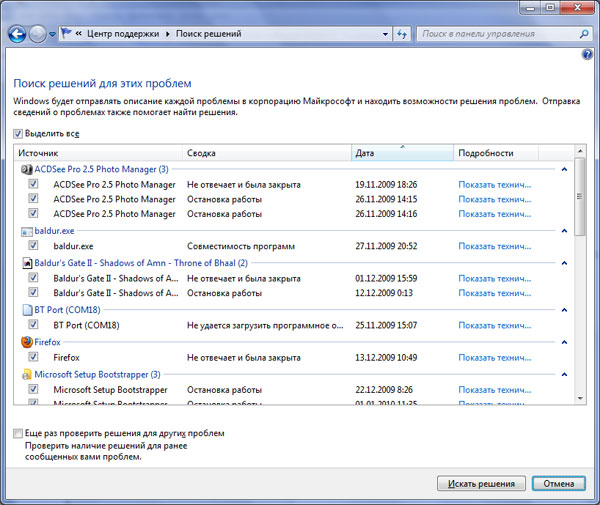Click the 'Искать решения' button
This screenshot has width=600, height=505.
point(481,484)
